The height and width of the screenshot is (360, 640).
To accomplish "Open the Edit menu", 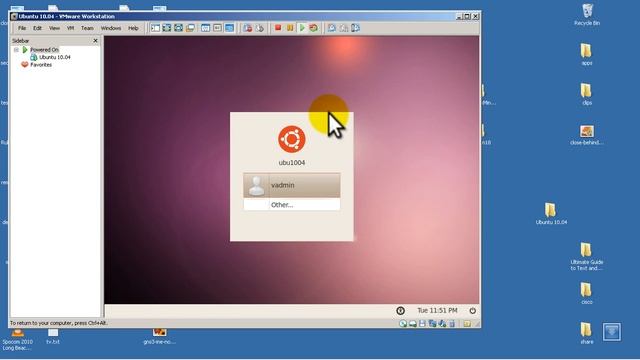I will pyautogui.click(x=38, y=28).
